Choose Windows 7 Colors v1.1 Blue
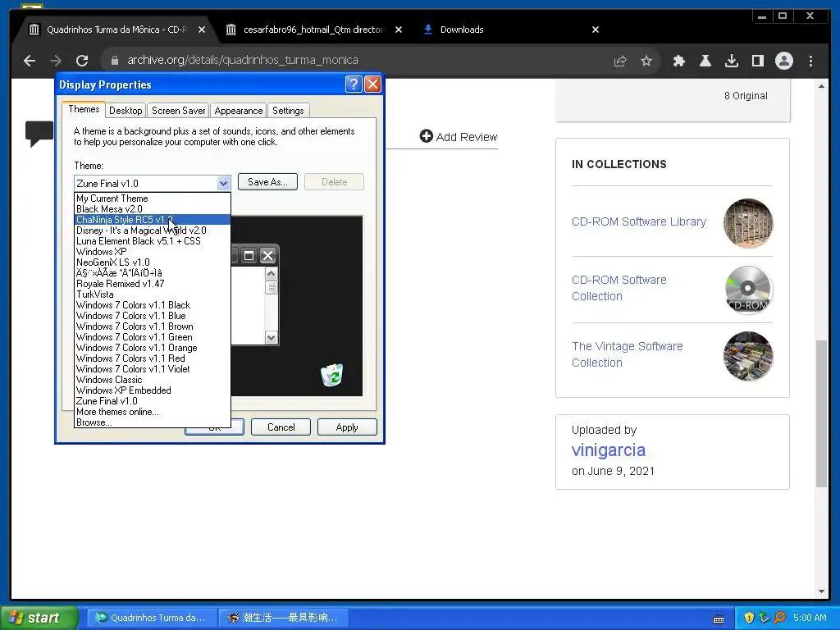This screenshot has width=840, height=630. coord(152,316)
